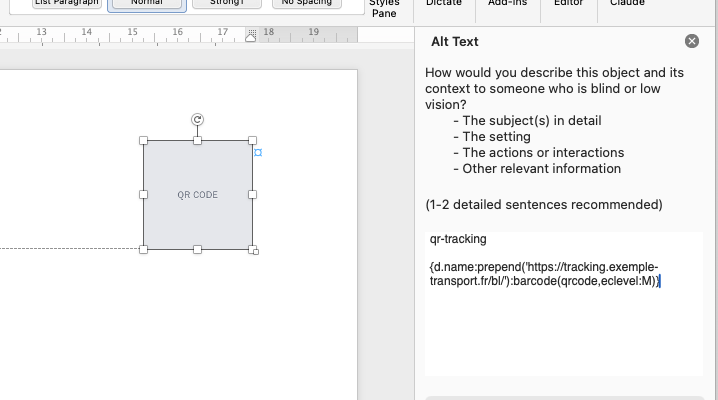Apply the Normal style from the gallery
718x400 pixels.
point(147,4)
